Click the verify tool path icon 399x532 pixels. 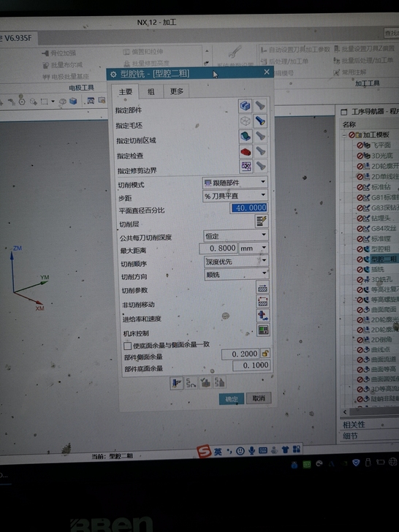[x=205, y=383]
